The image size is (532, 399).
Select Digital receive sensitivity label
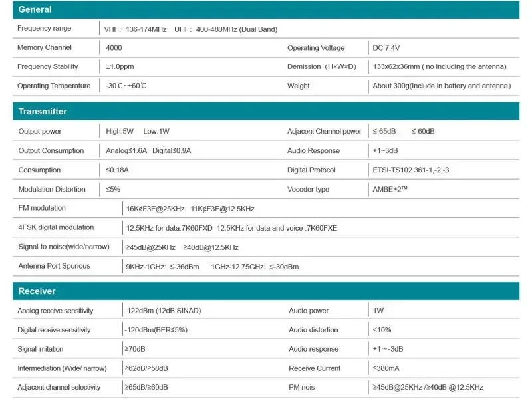54,330
